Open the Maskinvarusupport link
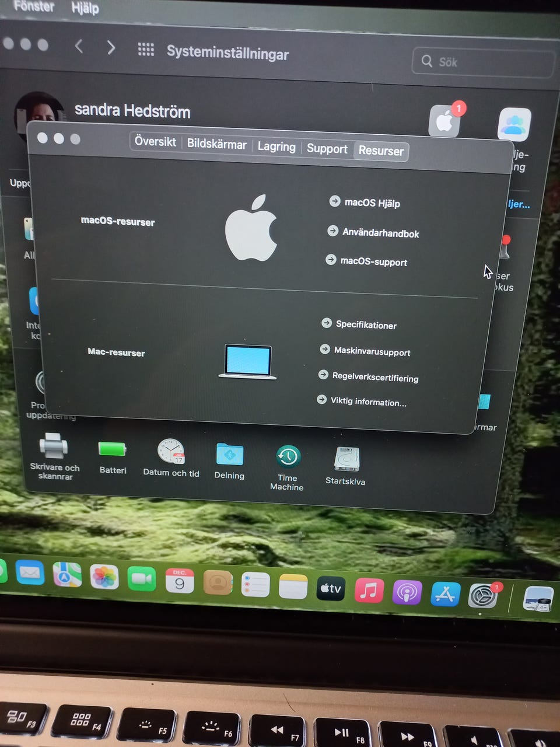 pyautogui.click(x=372, y=351)
